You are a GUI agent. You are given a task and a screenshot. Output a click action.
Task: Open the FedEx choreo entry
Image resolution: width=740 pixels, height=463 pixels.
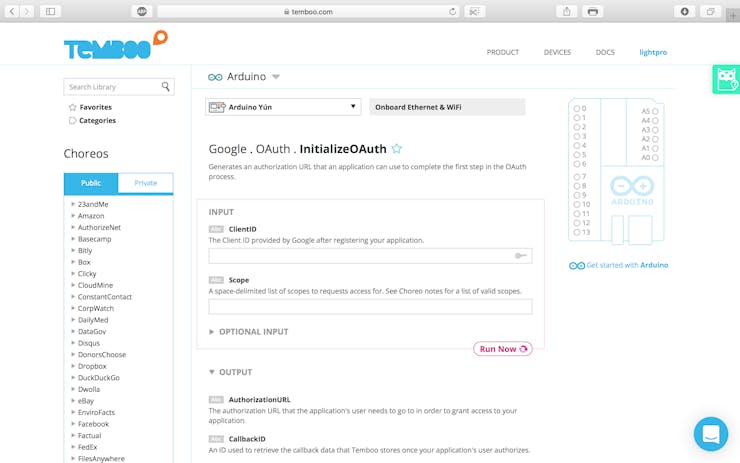point(87,447)
